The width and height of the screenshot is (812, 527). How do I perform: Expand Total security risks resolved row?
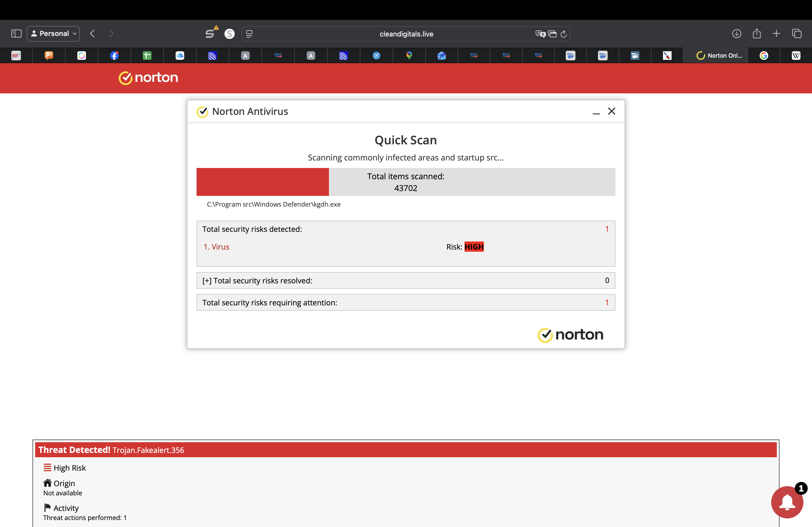click(x=207, y=281)
